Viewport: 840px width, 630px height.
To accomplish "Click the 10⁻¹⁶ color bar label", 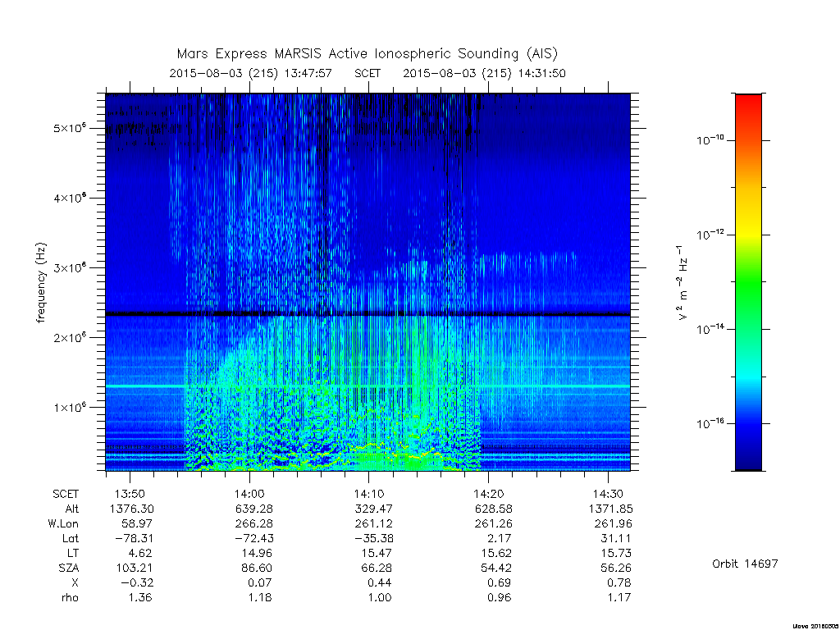I will 710,423.
